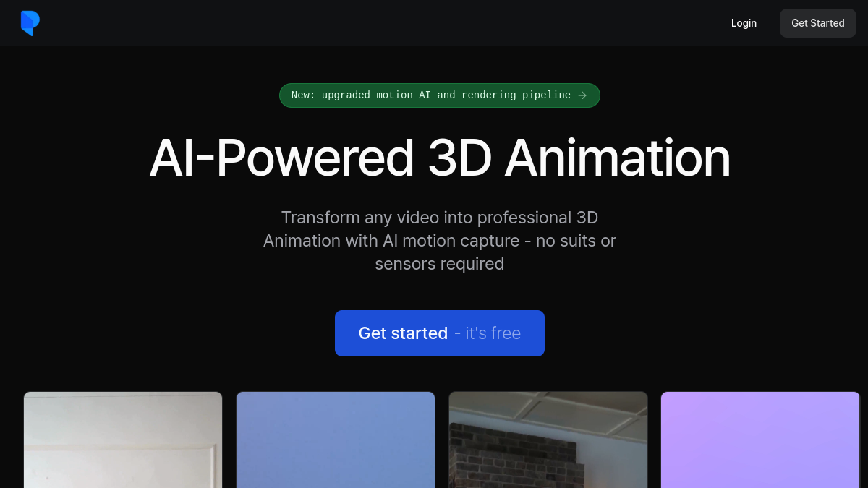
Task: Click the 'it's free' text on the button
Action: [493, 333]
